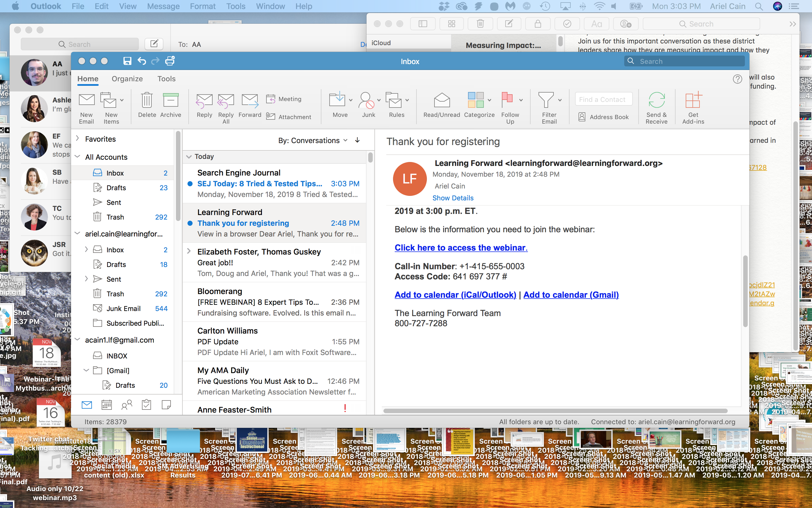Switch to Tasks view at bottom

(146, 405)
